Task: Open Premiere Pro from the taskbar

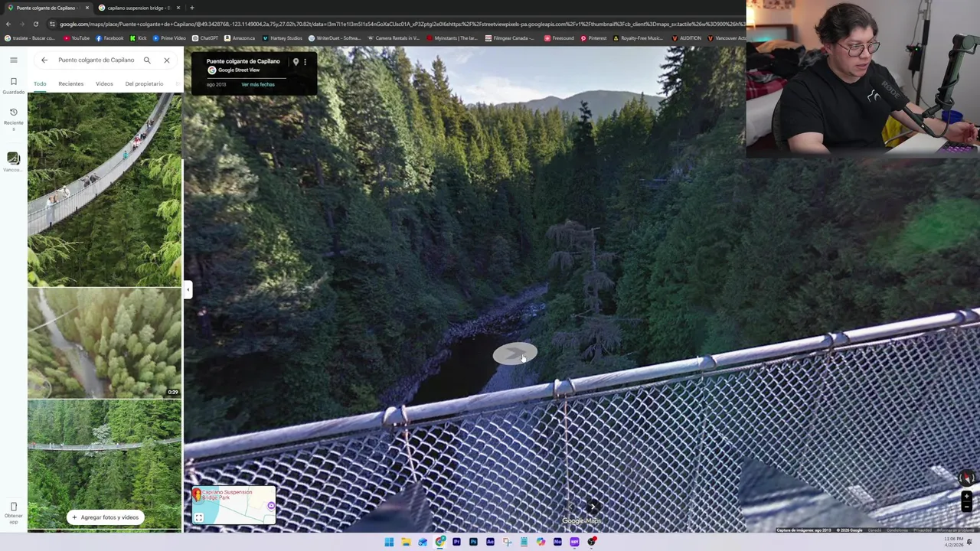Action: [x=456, y=542]
